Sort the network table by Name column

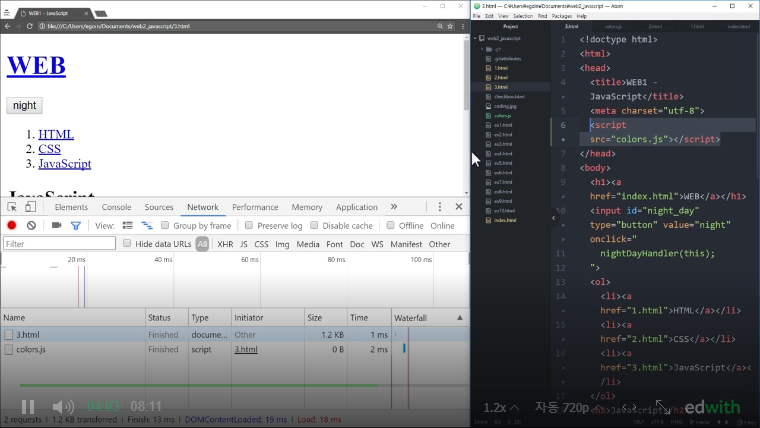(73, 318)
